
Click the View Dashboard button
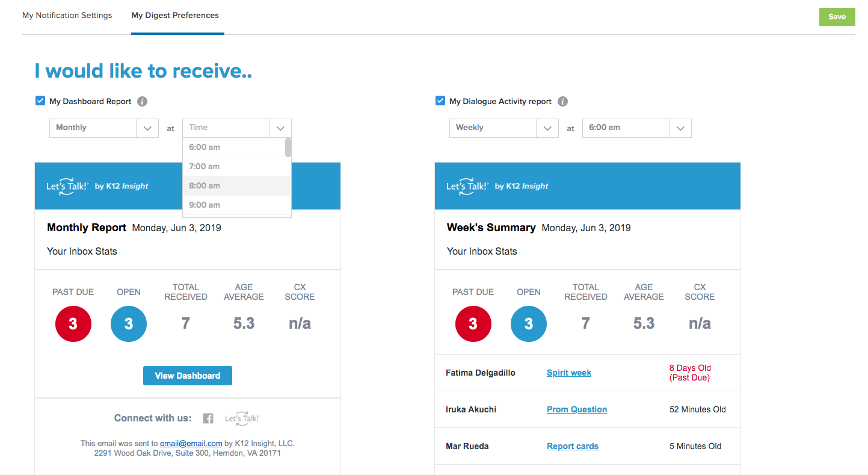pyautogui.click(x=188, y=376)
